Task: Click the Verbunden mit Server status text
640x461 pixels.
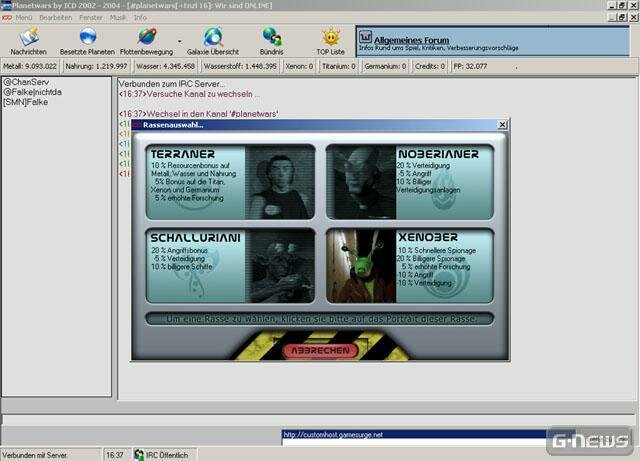Action: pyautogui.click(x=35, y=455)
